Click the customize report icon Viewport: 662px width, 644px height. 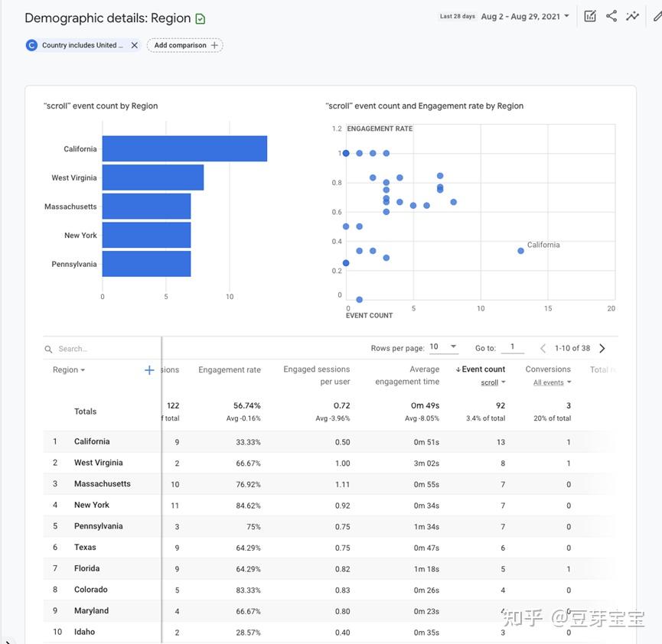pos(589,15)
